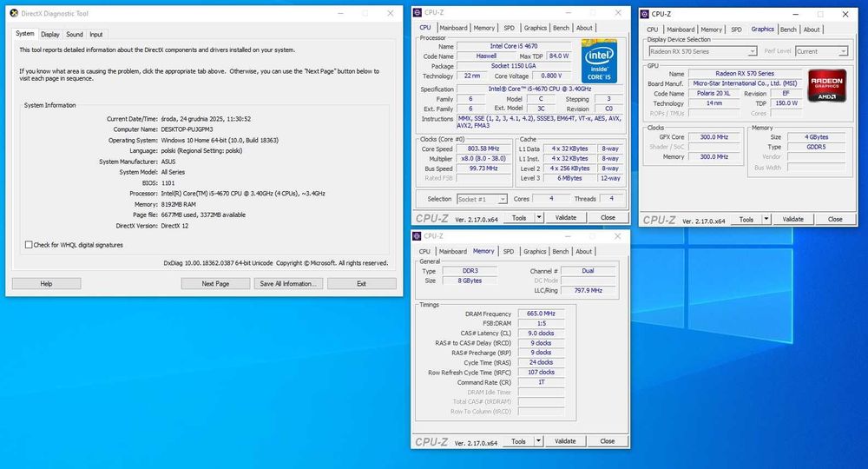Switch to the Display tab in DirectX tool
Screen dimensions: 868x469
click(x=49, y=35)
